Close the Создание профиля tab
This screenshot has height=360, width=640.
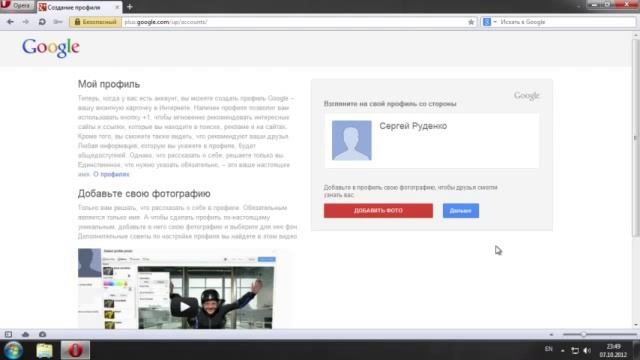(x=117, y=7)
